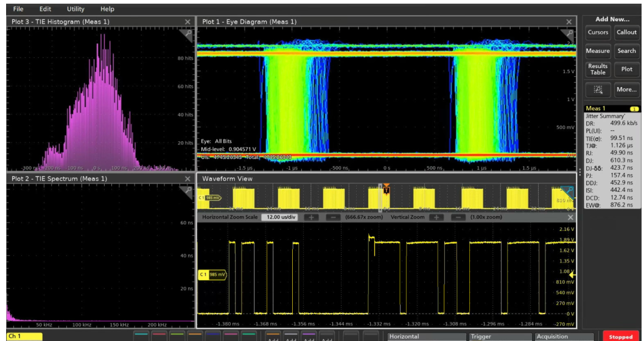Select the Plot 3 - TIE Histogram title
This screenshot has height=341, width=644.
(60, 22)
